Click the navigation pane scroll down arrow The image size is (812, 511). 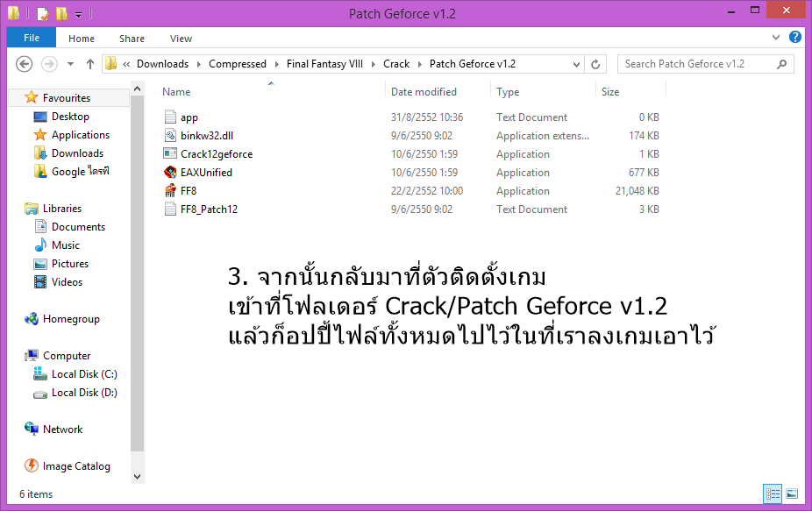pyautogui.click(x=137, y=476)
